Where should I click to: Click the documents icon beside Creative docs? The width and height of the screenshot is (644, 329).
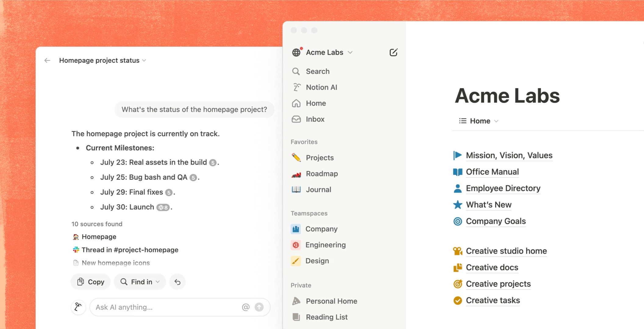pos(457,267)
